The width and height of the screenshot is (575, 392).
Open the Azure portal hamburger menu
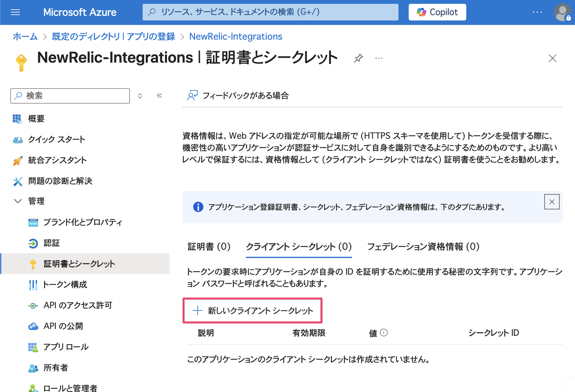pos(15,12)
